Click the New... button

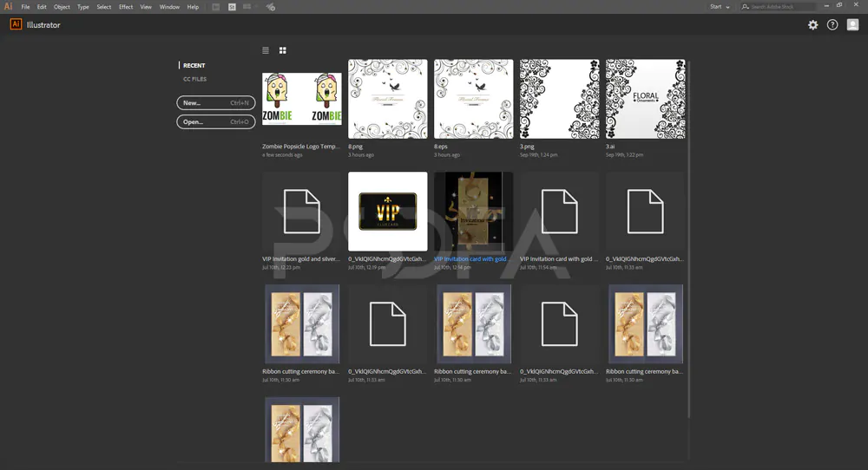(x=216, y=103)
